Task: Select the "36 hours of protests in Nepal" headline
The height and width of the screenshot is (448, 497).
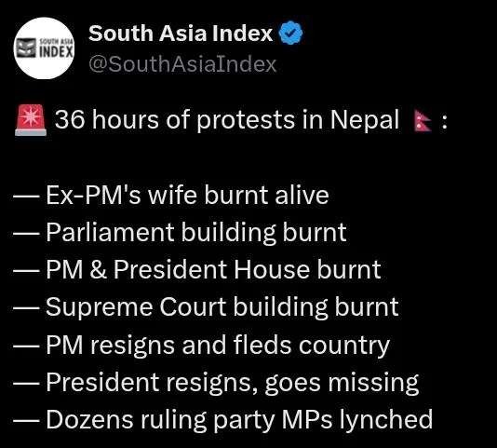Action: [227, 120]
